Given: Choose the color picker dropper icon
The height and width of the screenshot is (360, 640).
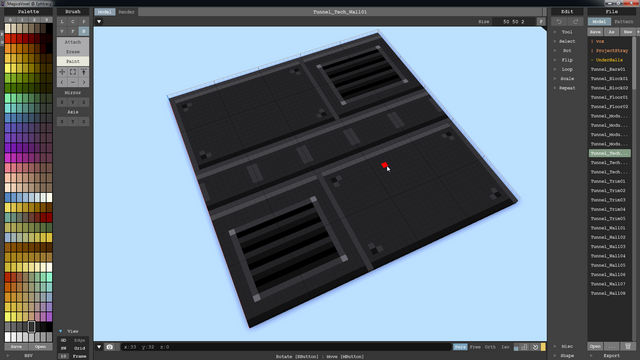Looking at the screenshot, I should [x=84, y=72].
